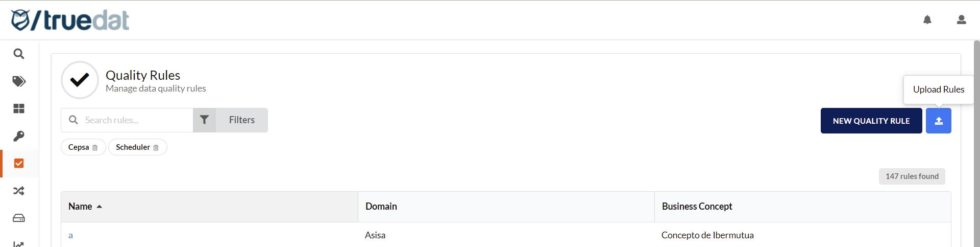980x247 pixels.
Task: Click the New Quality Rule button
Action: [871, 121]
